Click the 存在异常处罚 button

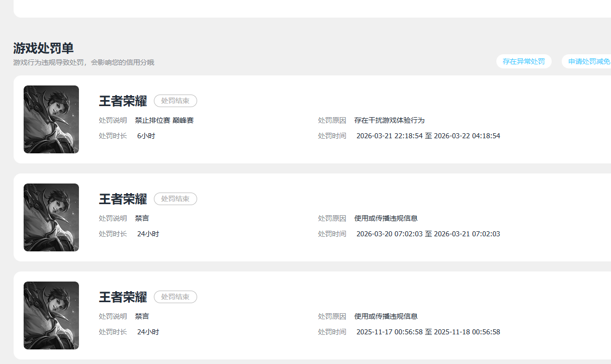(x=523, y=61)
